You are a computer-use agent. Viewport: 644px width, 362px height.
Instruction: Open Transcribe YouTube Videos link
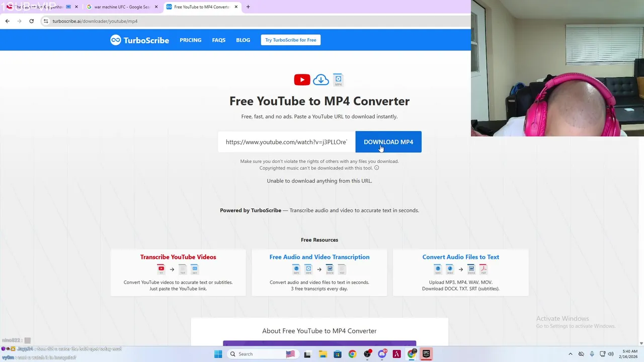coord(178,257)
